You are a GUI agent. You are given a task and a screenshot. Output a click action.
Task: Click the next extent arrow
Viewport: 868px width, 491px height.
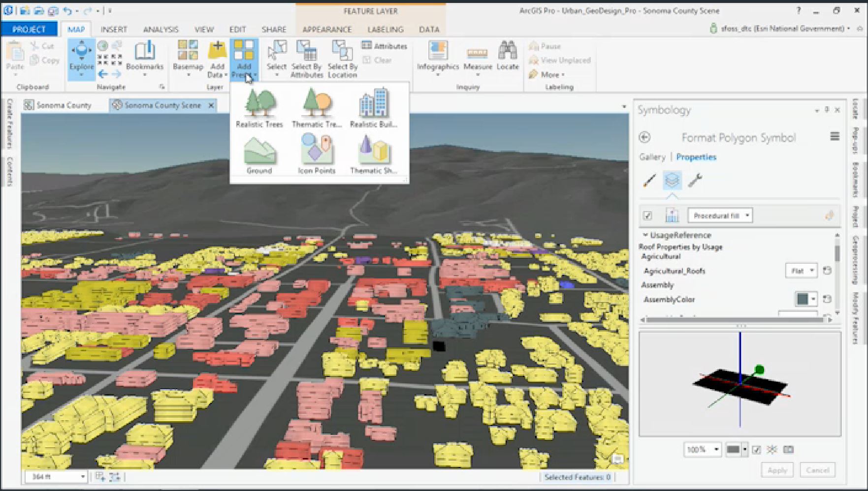(x=116, y=74)
